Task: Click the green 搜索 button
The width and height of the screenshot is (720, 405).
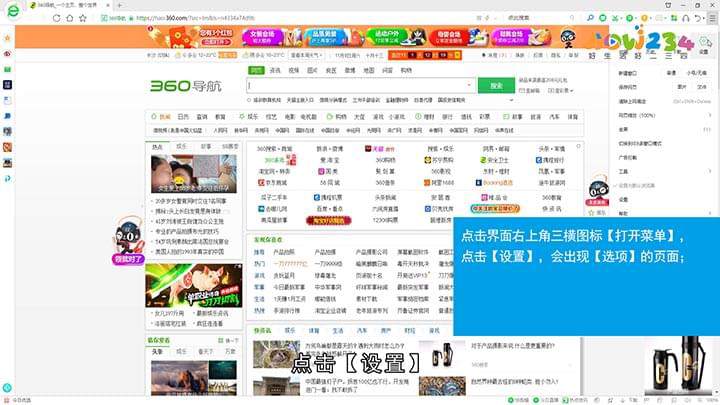Action: pyautogui.click(x=496, y=85)
